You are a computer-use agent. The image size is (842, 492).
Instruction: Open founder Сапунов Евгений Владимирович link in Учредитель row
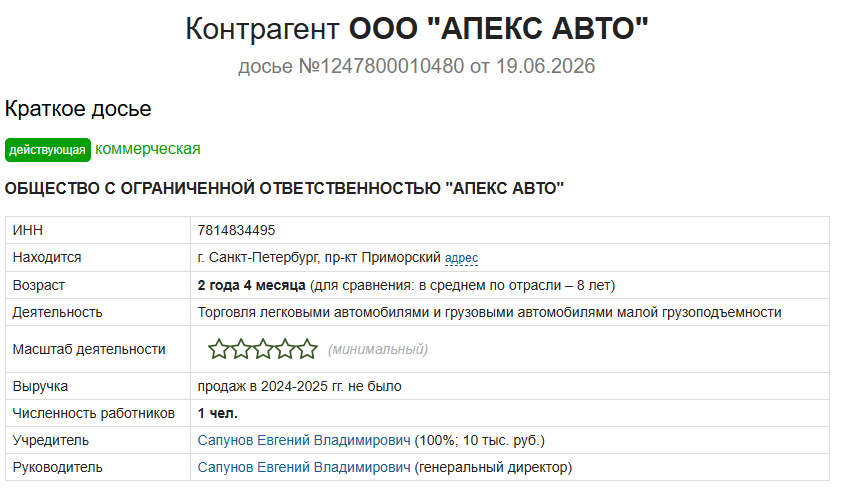[x=304, y=440]
